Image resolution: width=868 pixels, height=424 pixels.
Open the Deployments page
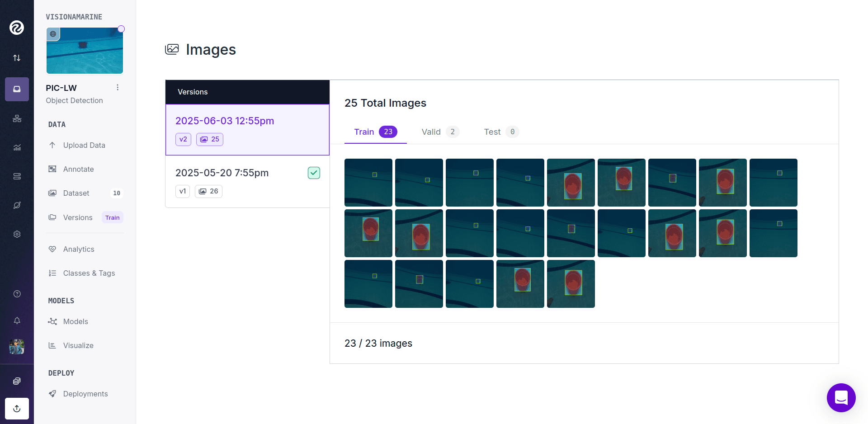coord(85,394)
